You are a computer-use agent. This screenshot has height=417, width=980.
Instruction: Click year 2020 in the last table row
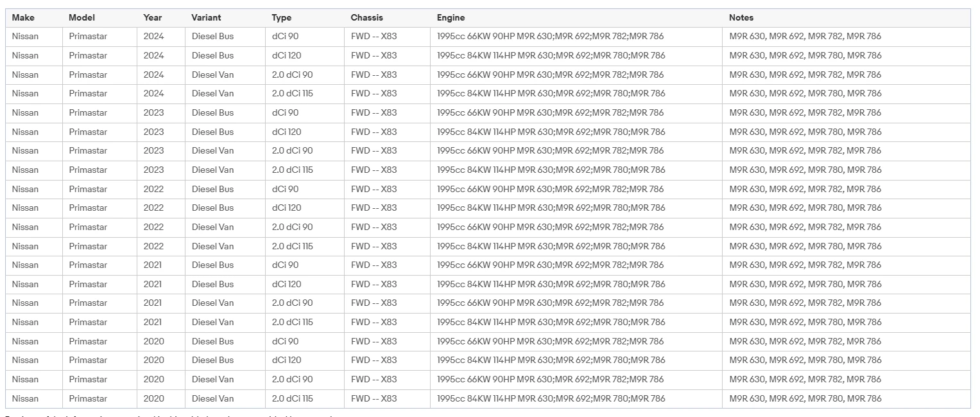coord(154,398)
